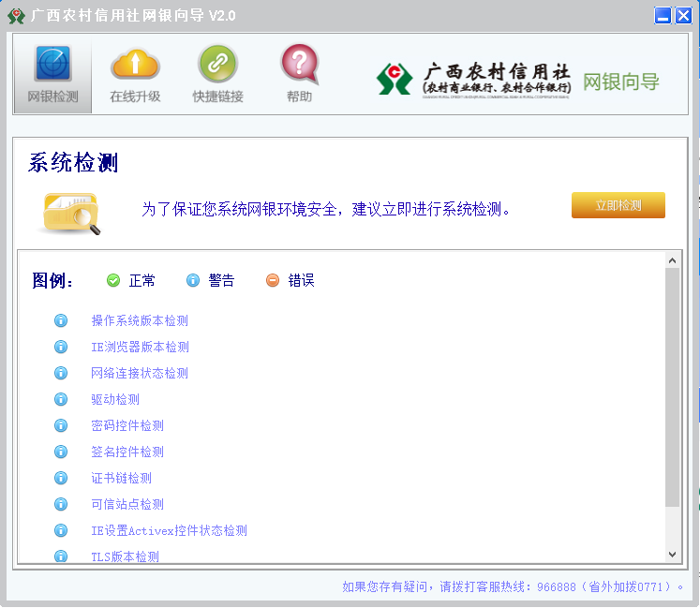The width and height of the screenshot is (700, 608).
Task: Click the orange 错误 legend icon
Action: [273, 280]
